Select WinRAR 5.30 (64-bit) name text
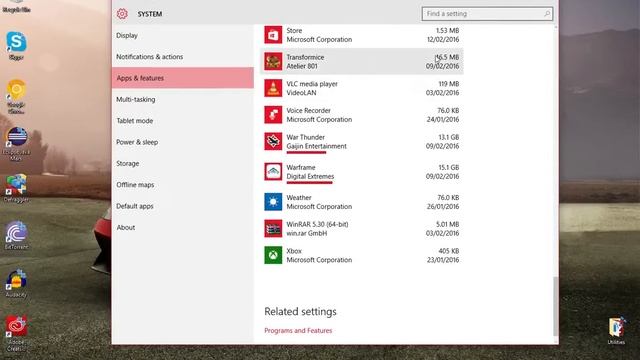This screenshot has height=360, width=640. 317,224
